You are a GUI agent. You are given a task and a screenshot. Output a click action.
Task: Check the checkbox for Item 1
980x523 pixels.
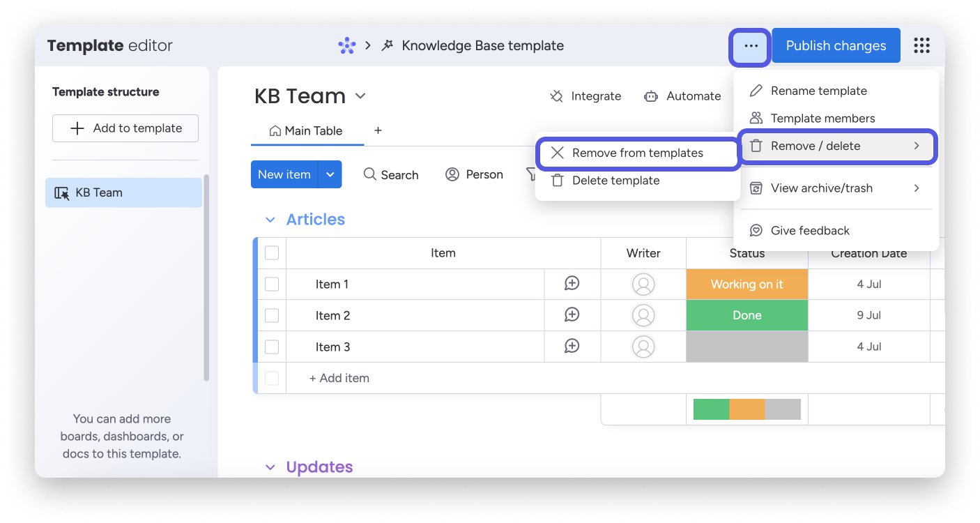click(272, 284)
